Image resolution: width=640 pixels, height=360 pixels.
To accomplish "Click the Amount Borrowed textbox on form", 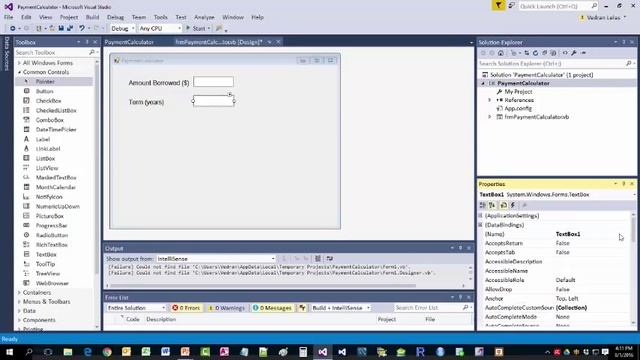I will click(213, 82).
